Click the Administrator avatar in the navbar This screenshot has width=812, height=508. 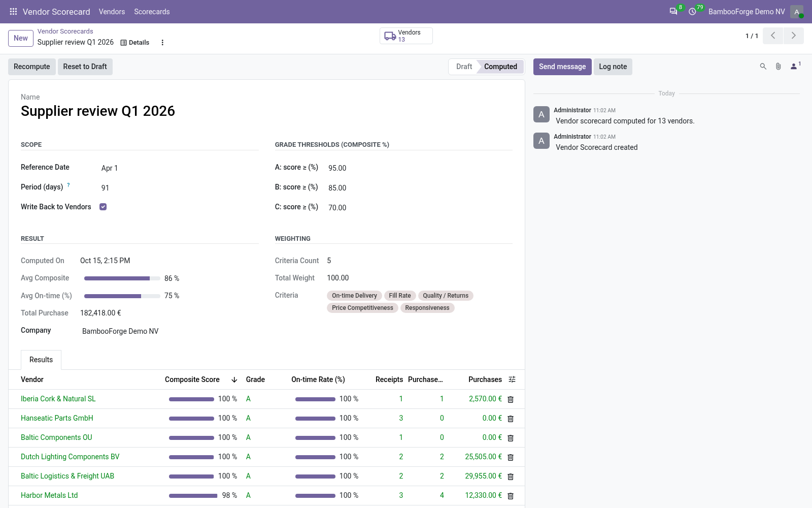click(x=797, y=12)
